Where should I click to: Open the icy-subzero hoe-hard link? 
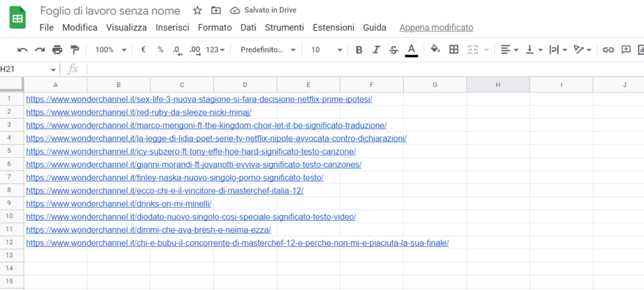coord(191,151)
